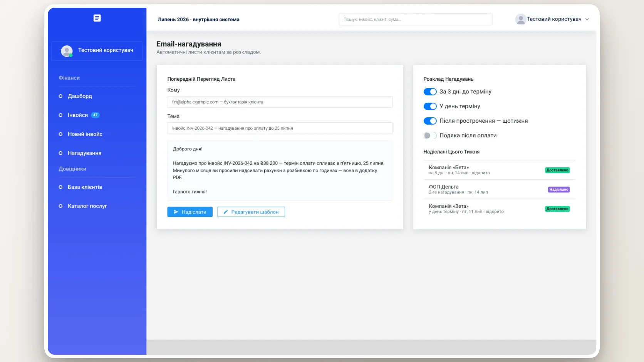This screenshot has height=362, width=644.
Task: Enable the Подяка після оплати toggle
Action: (430, 135)
